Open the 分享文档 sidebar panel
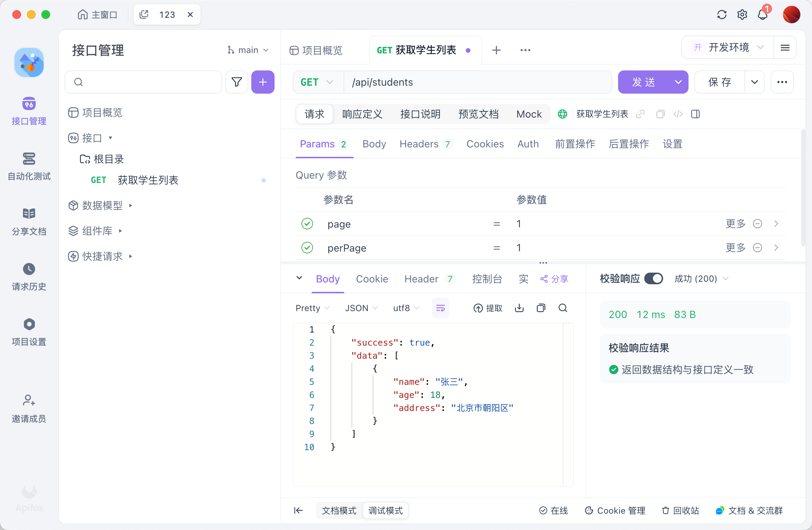The width and height of the screenshot is (812, 530). click(29, 221)
